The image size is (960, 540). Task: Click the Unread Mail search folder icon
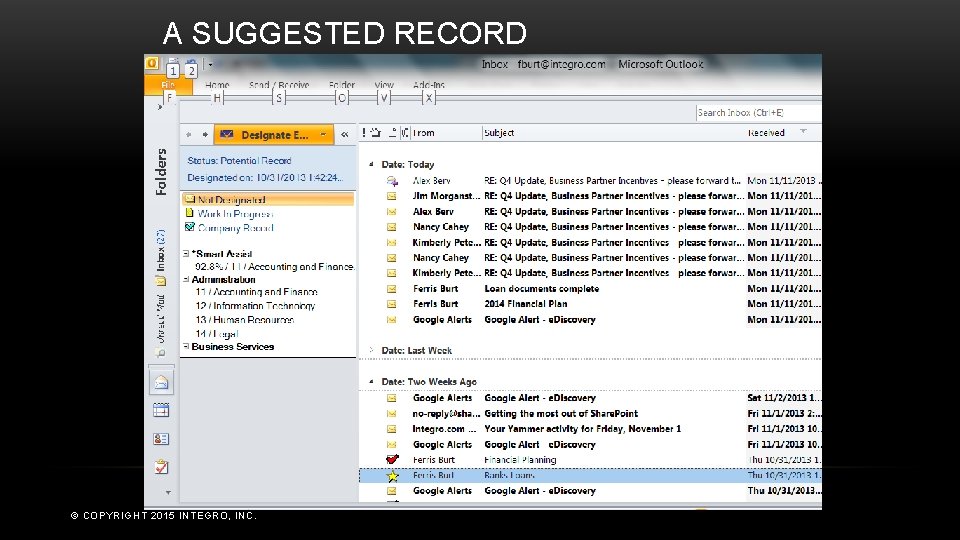click(x=160, y=353)
